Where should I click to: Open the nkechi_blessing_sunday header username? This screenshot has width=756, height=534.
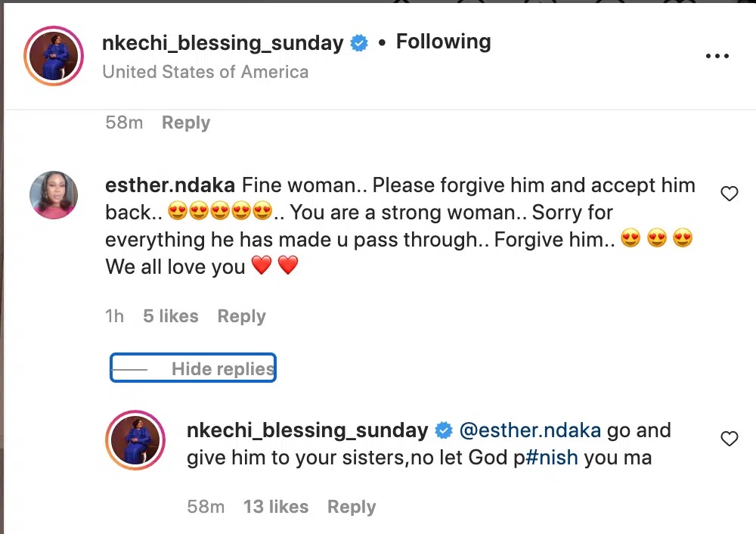click(x=222, y=43)
